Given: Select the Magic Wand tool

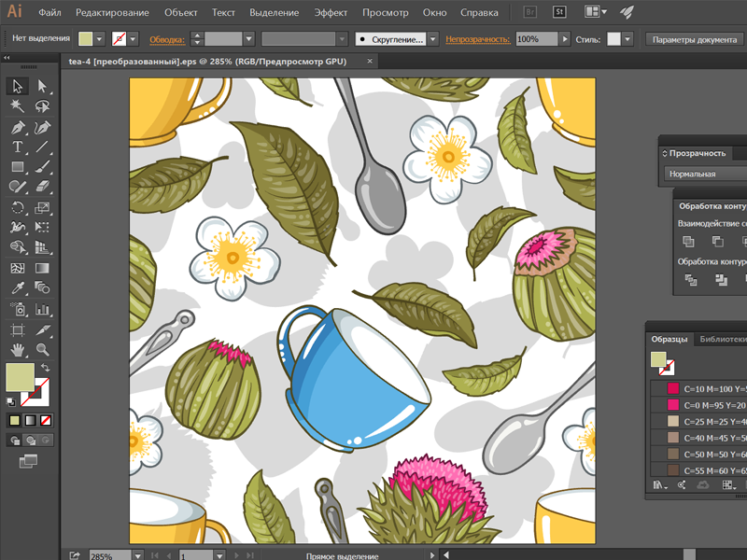Looking at the screenshot, I should click(15, 106).
